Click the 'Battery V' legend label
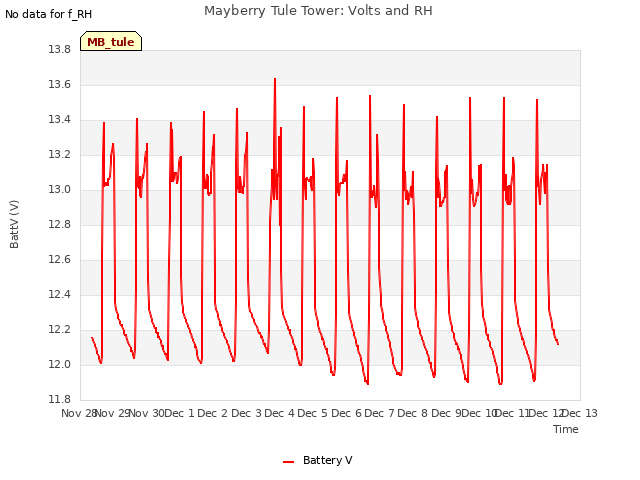The image size is (640, 480). click(327, 460)
